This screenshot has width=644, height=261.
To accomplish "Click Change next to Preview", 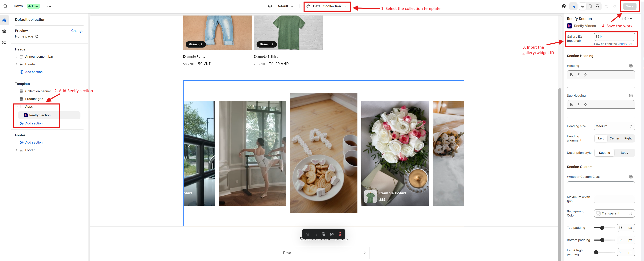I will (x=77, y=31).
